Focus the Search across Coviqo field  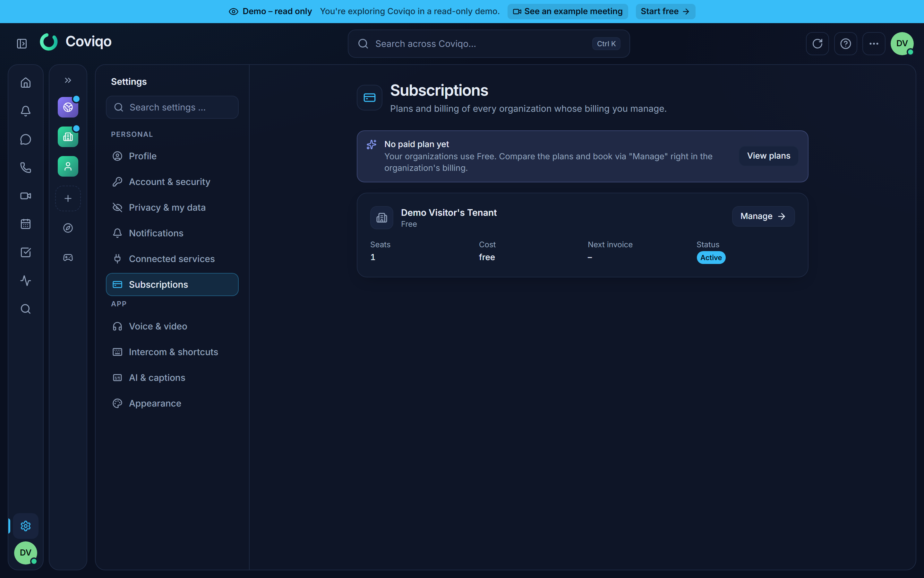(x=489, y=44)
